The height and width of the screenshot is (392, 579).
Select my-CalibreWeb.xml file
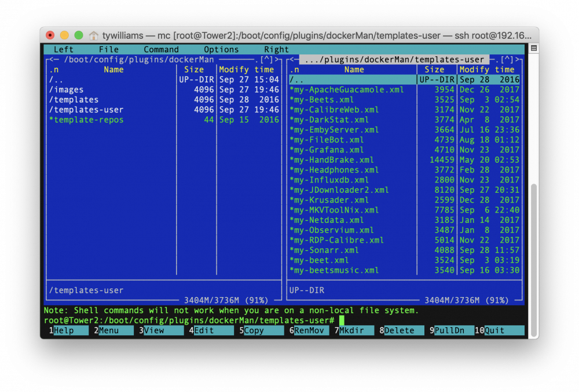click(x=404, y=109)
